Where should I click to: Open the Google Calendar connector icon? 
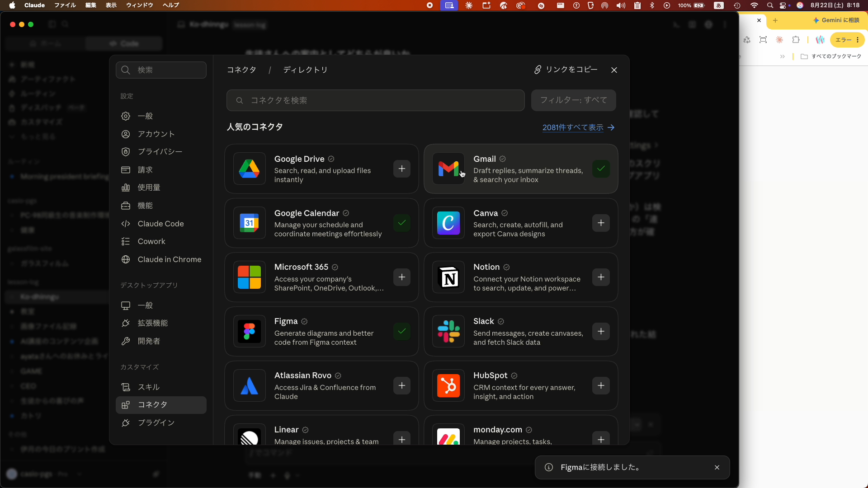coord(250,223)
